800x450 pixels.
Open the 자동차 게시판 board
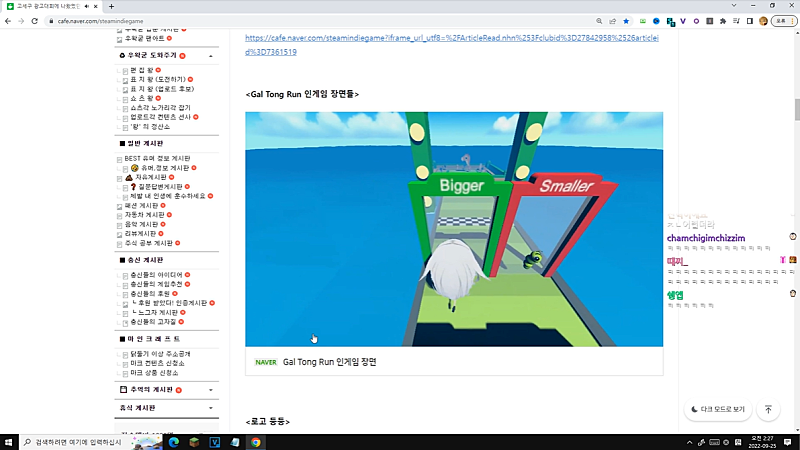tap(144, 215)
